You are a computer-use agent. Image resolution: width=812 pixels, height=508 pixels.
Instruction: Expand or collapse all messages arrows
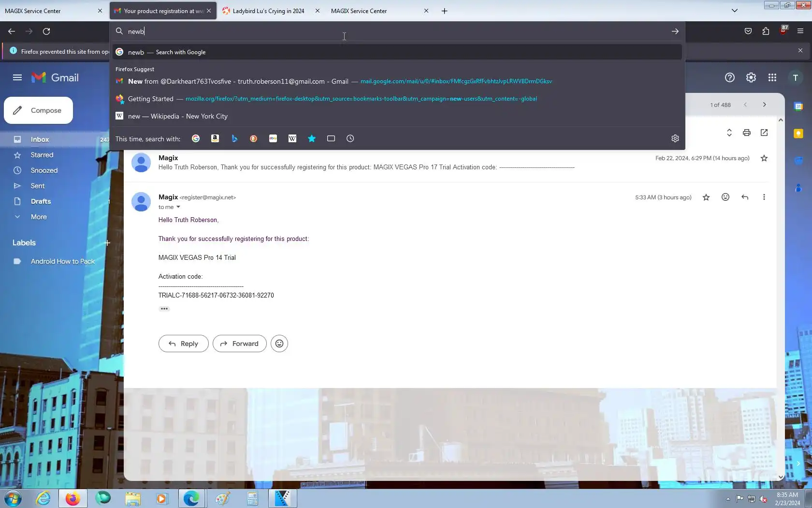(729, 133)
